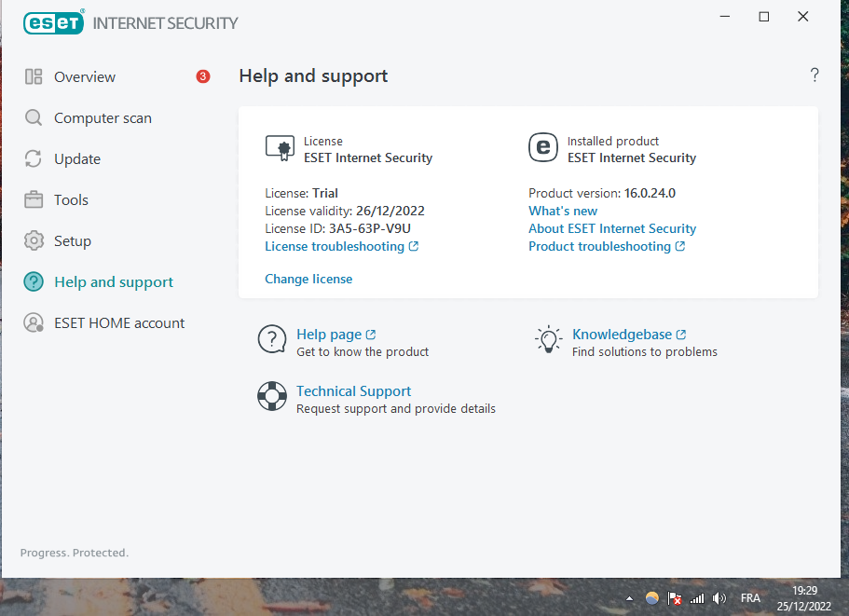Click the Technical Support lifebuoy icon
Viewport: 849px width, 616px height.
pos(272,396)
